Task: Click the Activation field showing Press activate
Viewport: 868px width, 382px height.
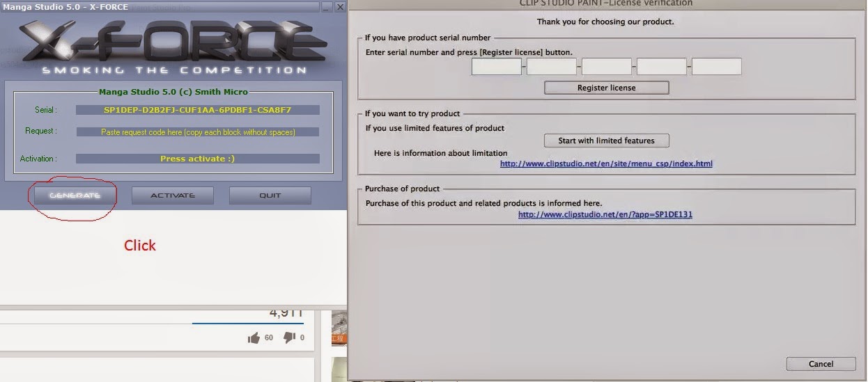Action: (x=198, y=159)
